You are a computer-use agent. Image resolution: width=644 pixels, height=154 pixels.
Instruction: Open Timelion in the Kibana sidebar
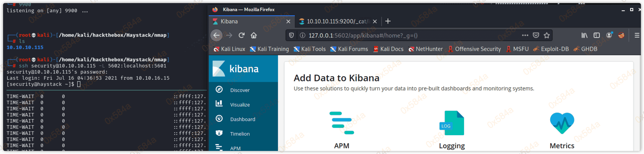pos(240,134)
